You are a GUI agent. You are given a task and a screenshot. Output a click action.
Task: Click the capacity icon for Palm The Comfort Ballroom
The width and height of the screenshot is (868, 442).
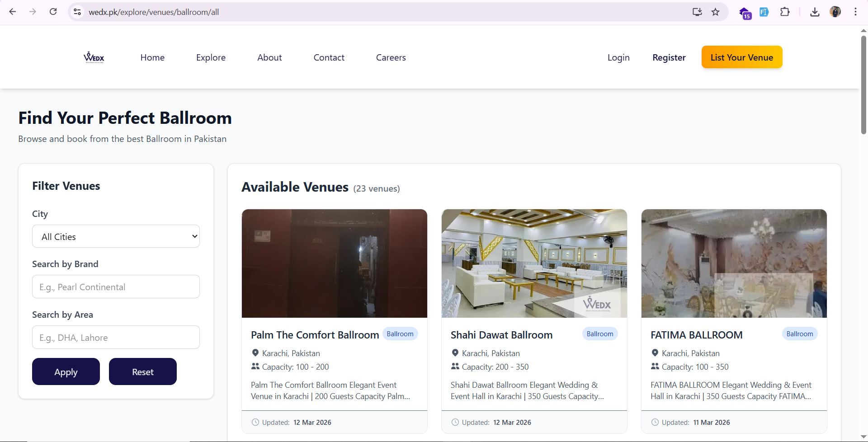(x=255, y=367)
